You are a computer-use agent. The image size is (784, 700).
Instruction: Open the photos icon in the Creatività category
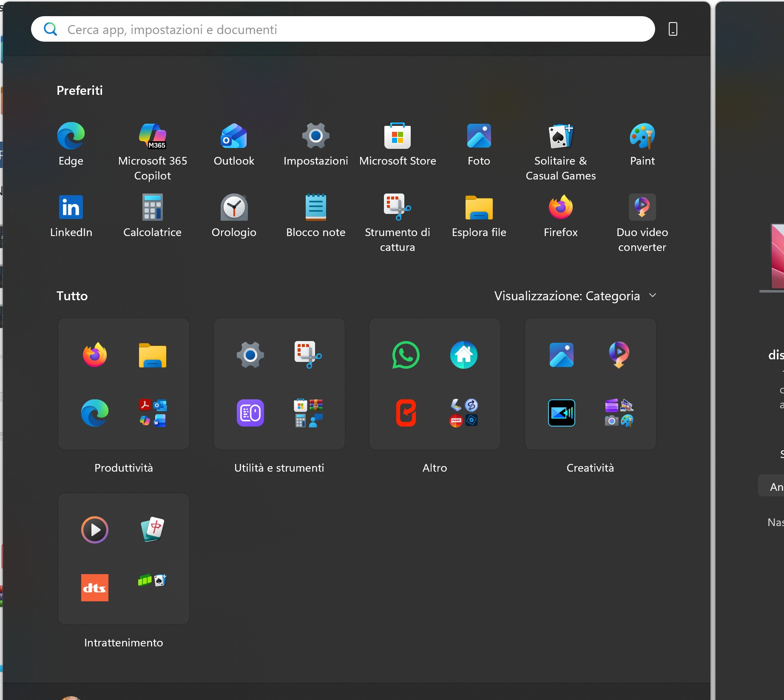coord(562,355)
